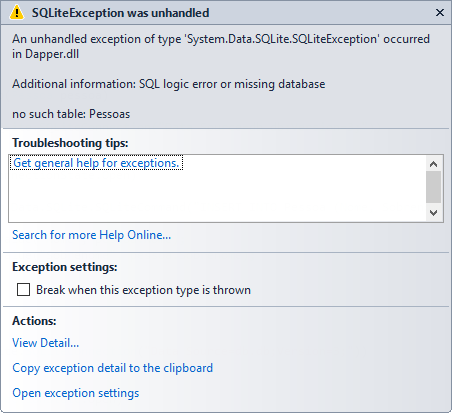Click empty area of troubleshooting tips list
This screenshot has width=452, height=413.
pos(217,197)
